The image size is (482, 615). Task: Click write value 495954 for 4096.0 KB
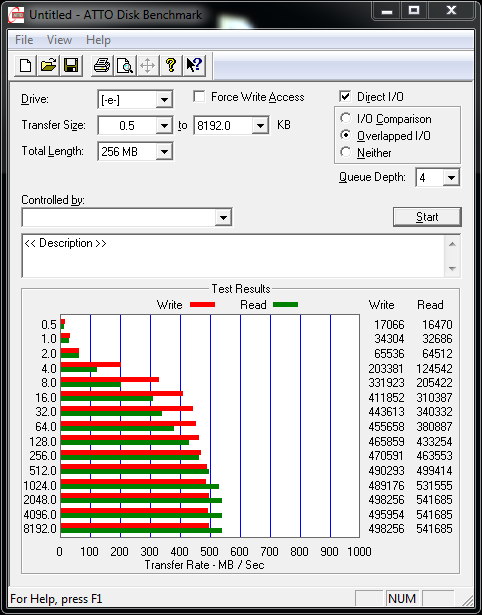[x=386, y=515]
